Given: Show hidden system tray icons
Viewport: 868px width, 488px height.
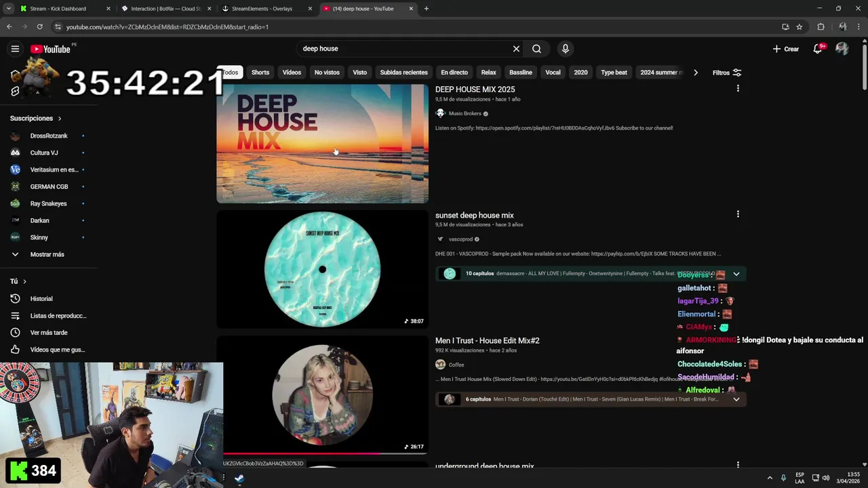Looking at the screenshot, I should point(770,478).
